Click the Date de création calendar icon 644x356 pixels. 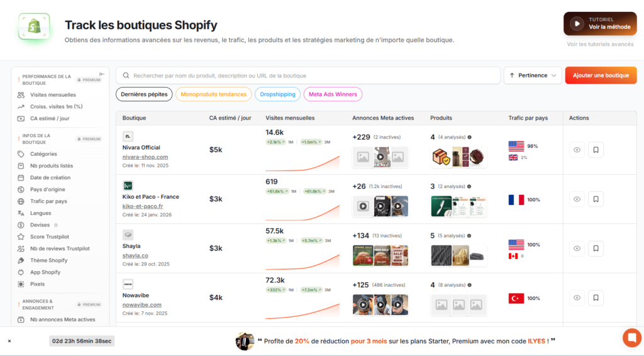[x=21, y=178]
